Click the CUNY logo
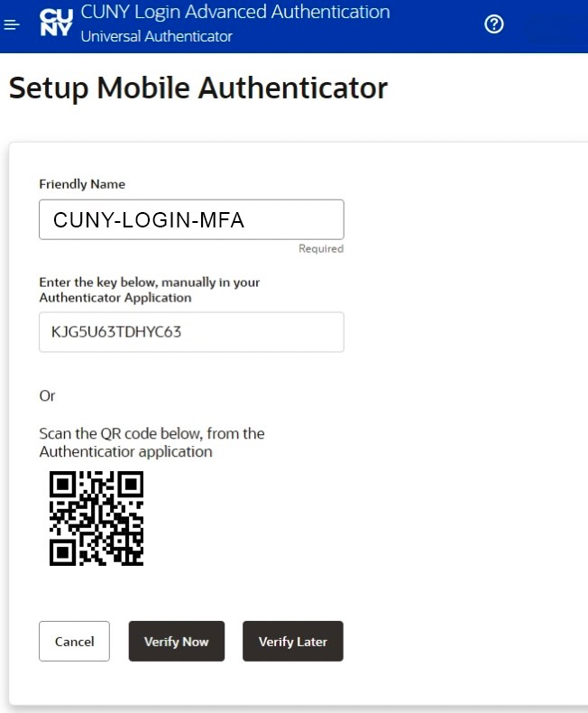The image size is (588, 713). pos(56,23)
